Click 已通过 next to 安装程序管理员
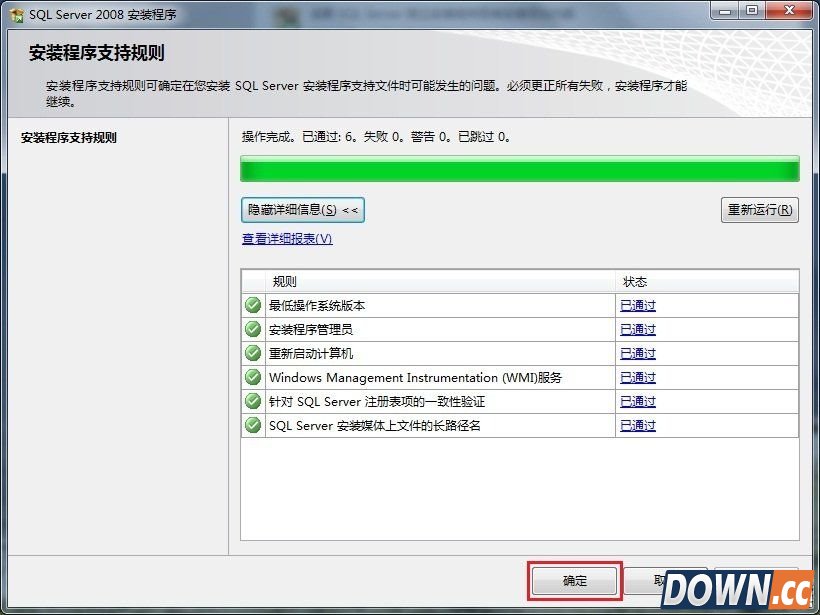Viewport: 820px width, 615px height. click(637, 329)
